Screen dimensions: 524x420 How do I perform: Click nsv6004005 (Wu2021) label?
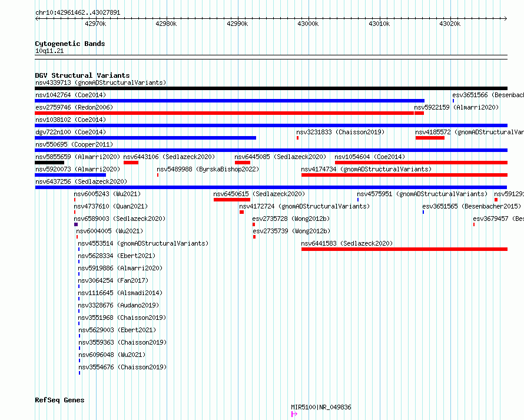click(110, 231)
